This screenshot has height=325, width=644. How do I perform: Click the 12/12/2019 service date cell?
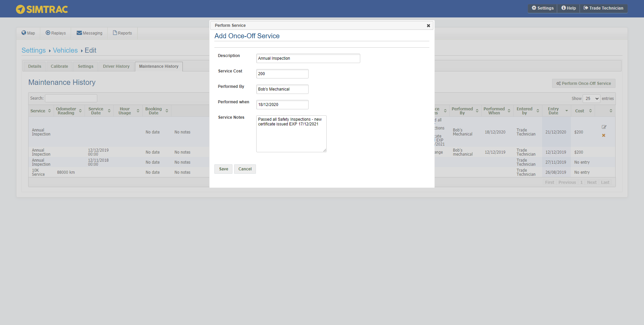[98, 152]
